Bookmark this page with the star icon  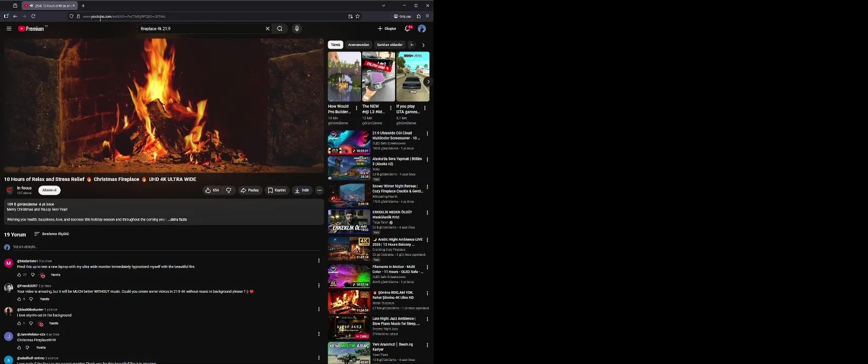click(x=358, y=16)
